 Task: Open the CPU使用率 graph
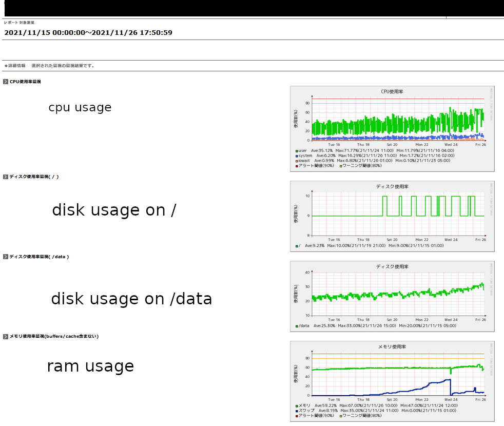[x=392, y=129]
